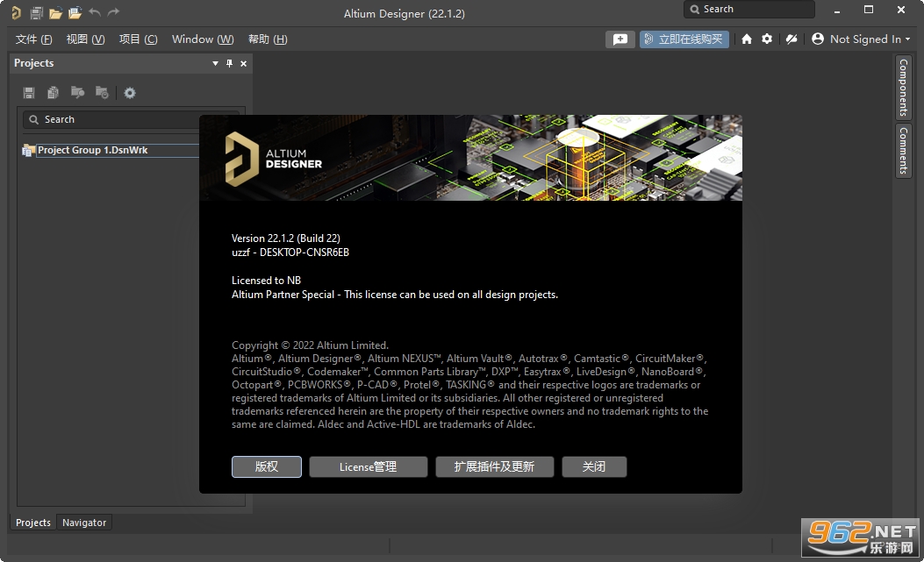Screen dimensions: 924x562
Task: Click the user account avatar icon
Action: [x=817, y=39]
